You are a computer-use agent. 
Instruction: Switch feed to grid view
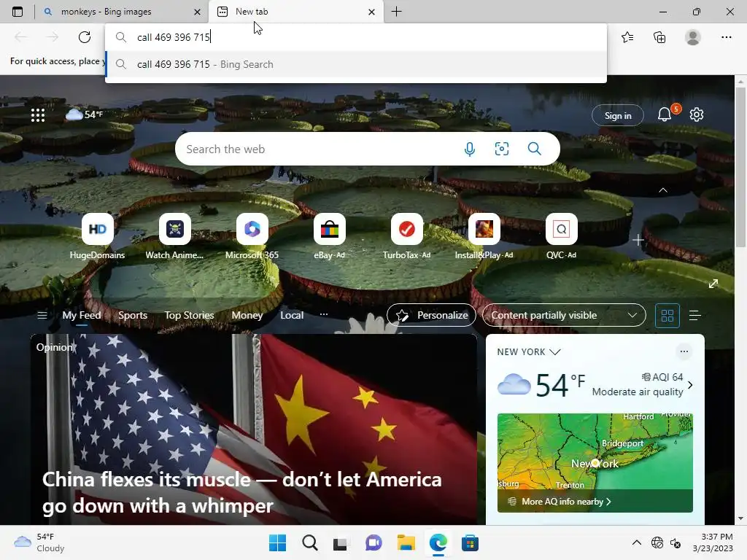pyautogui.click(x=667, y=315)
